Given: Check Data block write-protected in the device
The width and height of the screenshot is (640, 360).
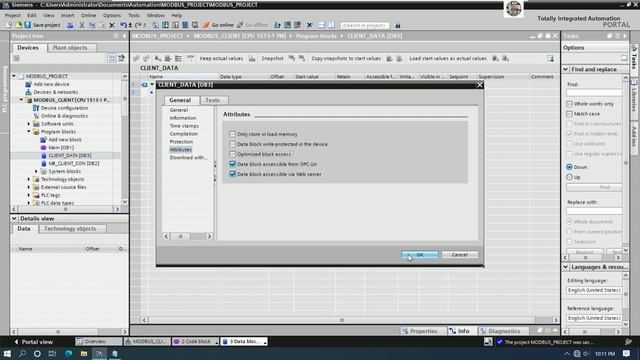Looking at the screenshot, I should (x=233, y=144).
